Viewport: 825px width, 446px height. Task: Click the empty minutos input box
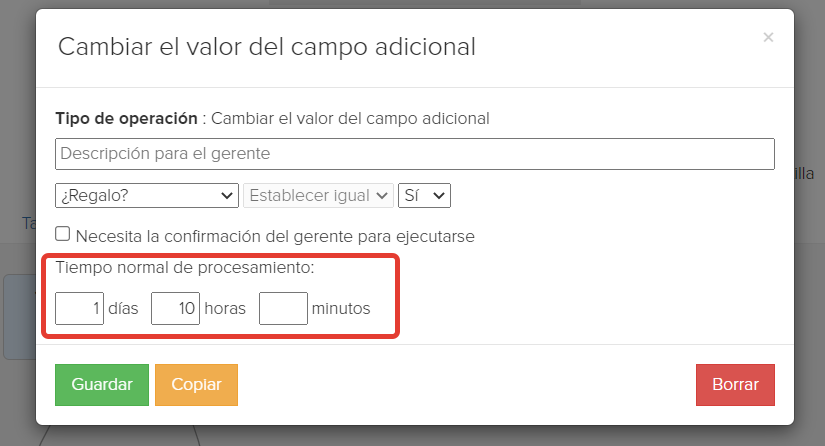click(283, 308)
